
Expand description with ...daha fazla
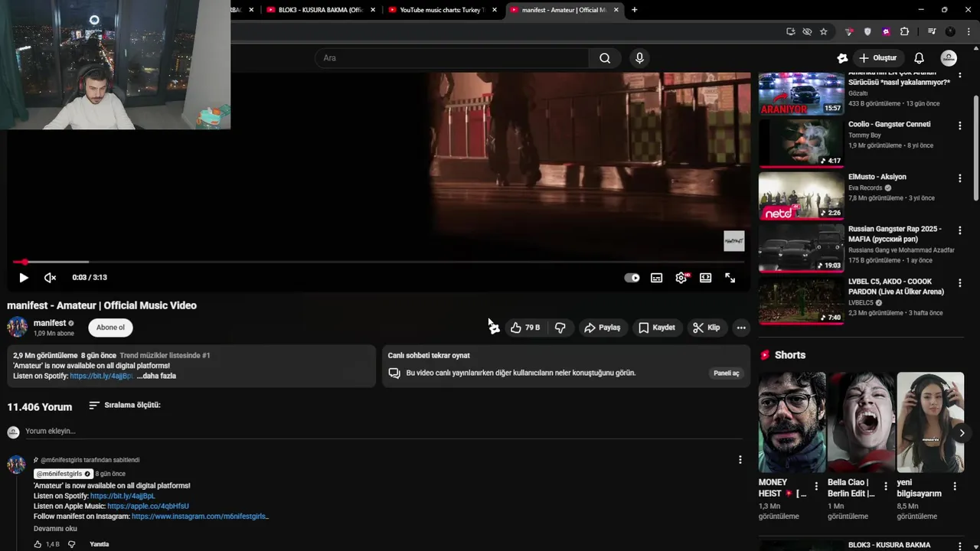point(156,376)
